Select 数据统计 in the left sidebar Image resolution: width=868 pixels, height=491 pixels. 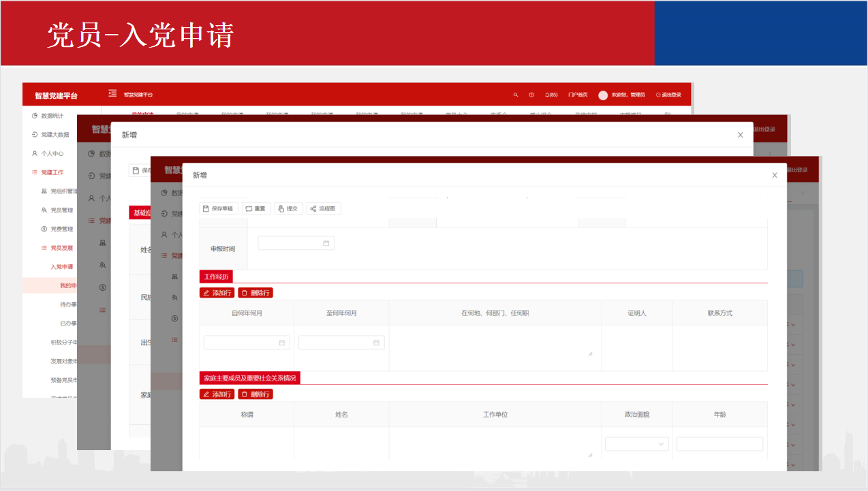(x=52, y=116)
